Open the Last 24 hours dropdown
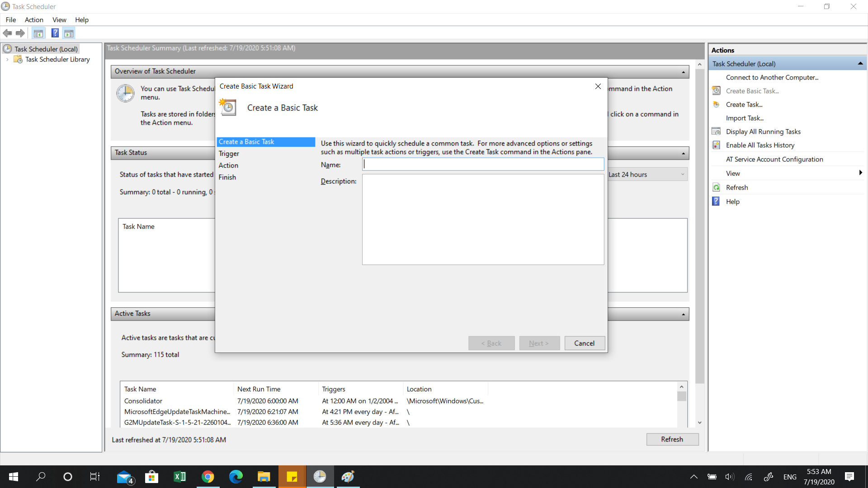Screen dimensions: 868x488 pyautogui.click(x=682, y=174)
